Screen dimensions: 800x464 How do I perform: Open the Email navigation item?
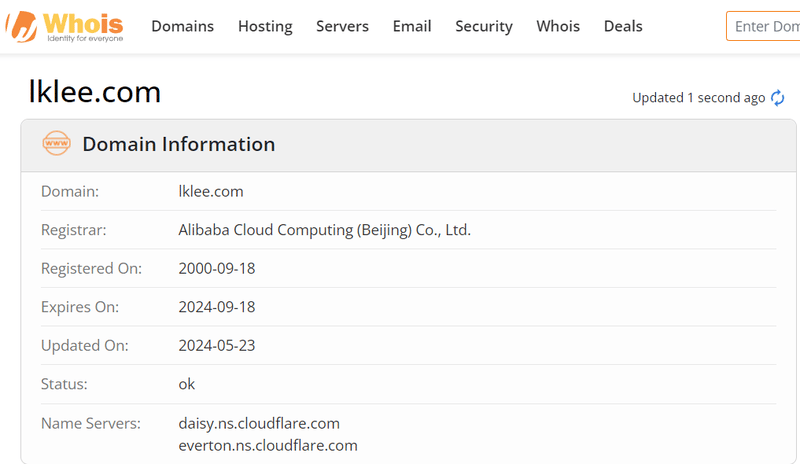[412, 26]
